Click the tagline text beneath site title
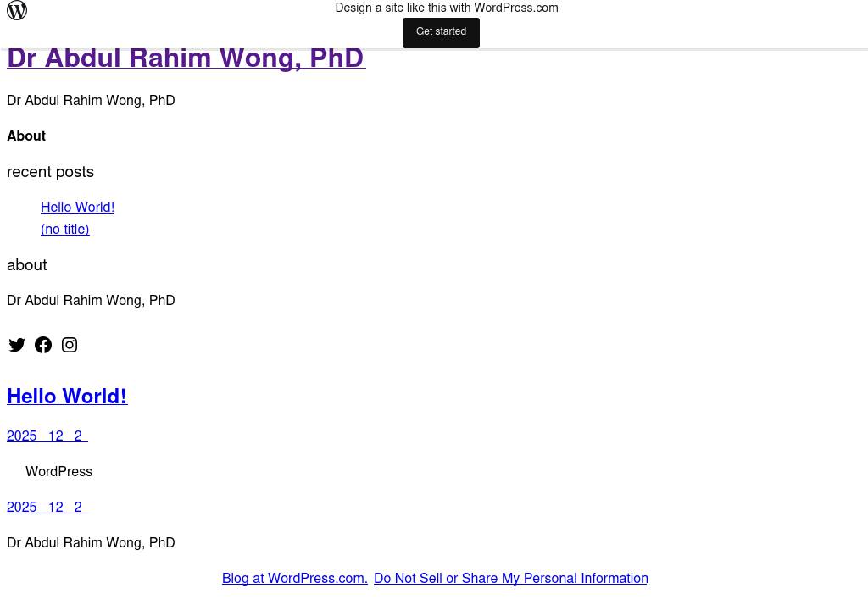Image resolution: width=868 pixels, height=605 pixels. (91, 101)
